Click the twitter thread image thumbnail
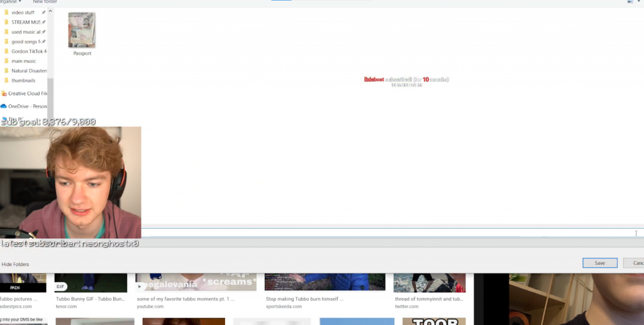Screen dimensions: 644x325 429,283
